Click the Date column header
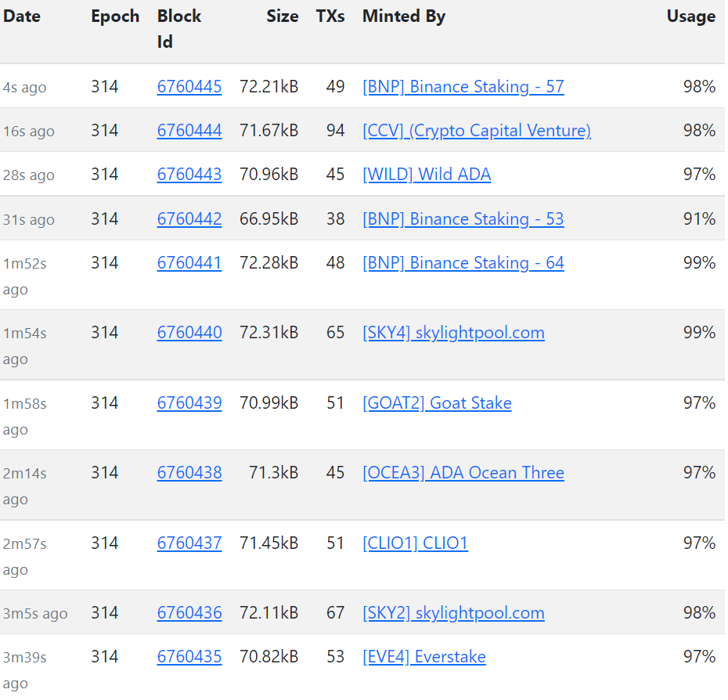This screenshot has width=728, height=700. (x=22, y=16)
